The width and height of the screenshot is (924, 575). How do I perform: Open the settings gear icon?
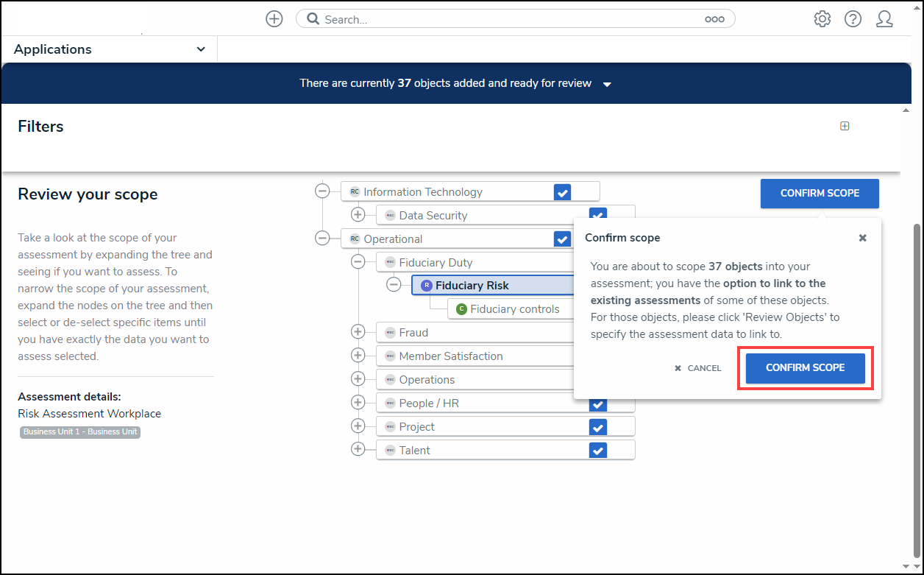[x=822, y=19]
